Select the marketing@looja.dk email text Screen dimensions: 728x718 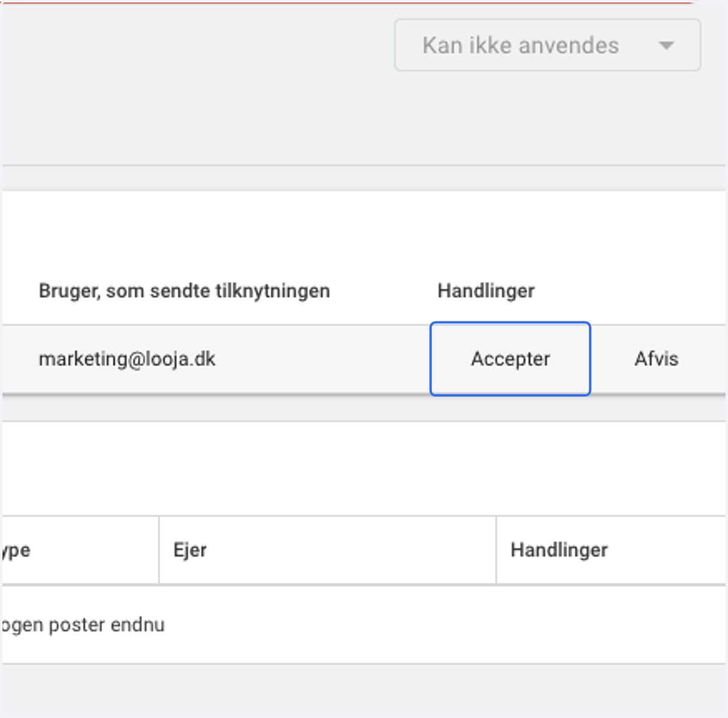click(x=127, y=359)
